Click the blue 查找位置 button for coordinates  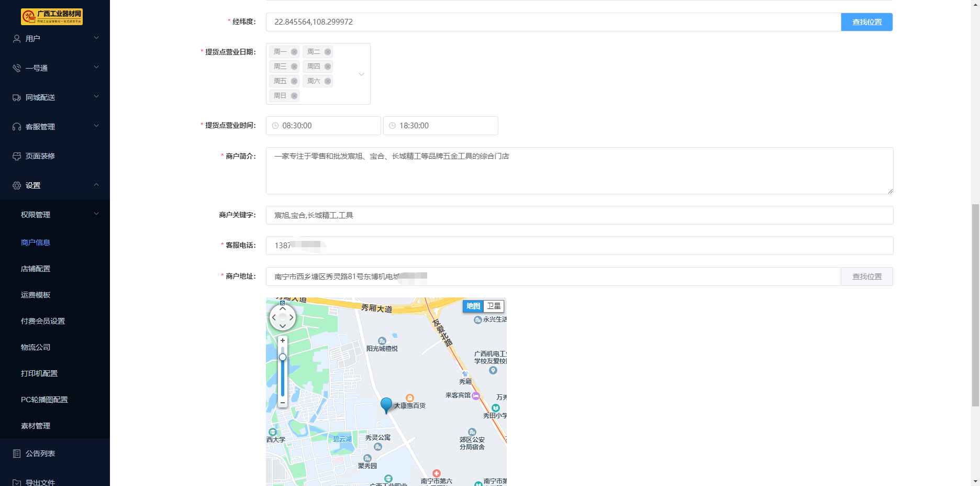(866, 22)
